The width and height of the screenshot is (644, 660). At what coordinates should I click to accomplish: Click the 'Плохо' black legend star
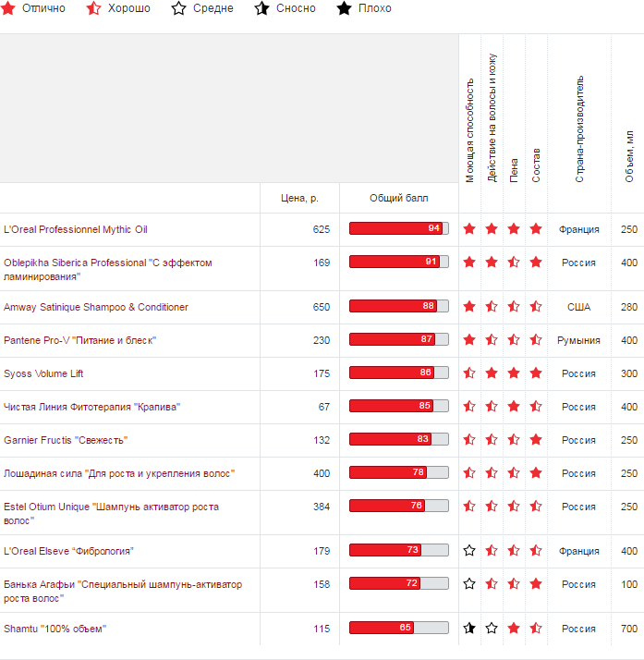[344, 8]
